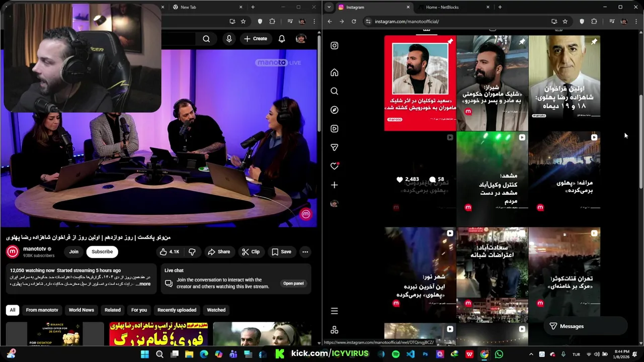Click Clip under the YouTube video
Image resolution: width=644 pixels, height=362 pixels.
pyautogui.click(x=251, y=252)
